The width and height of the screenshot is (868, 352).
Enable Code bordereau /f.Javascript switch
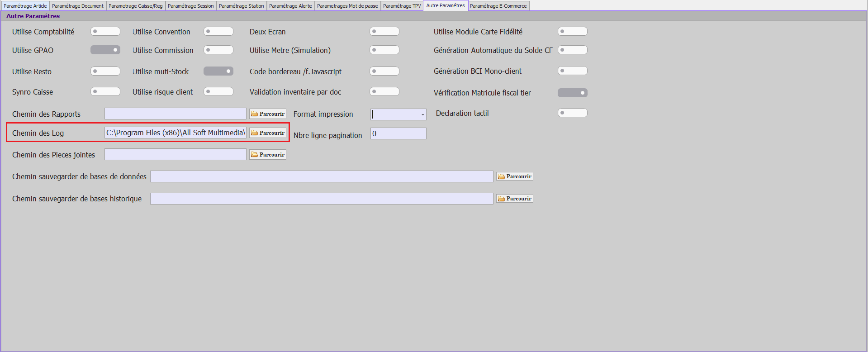pyautogui.click(x=384, y=71)
